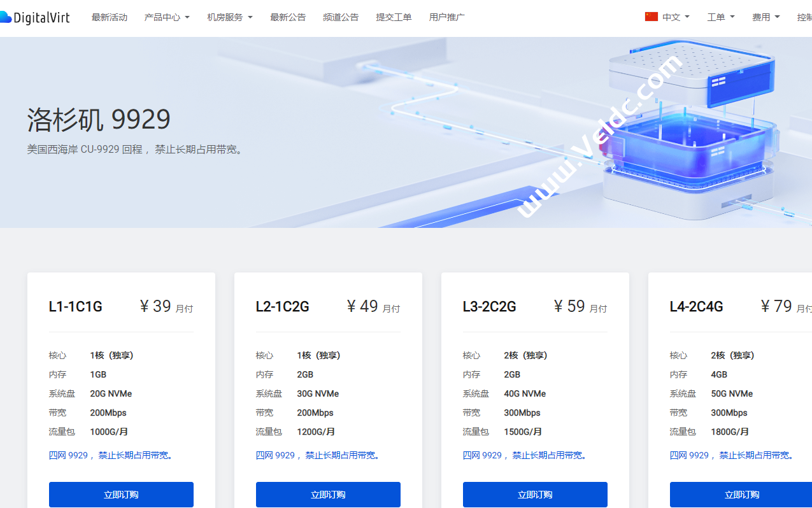Viewport: 812px width, 508px height.
Task: Open the 最新公告 page
Action: [x=288, y=17]
